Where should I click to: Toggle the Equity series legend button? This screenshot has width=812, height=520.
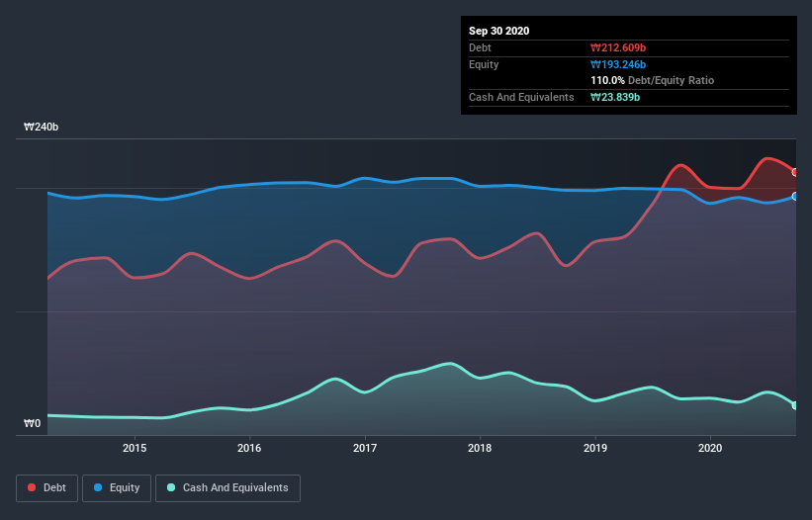(x=117, y=488)
